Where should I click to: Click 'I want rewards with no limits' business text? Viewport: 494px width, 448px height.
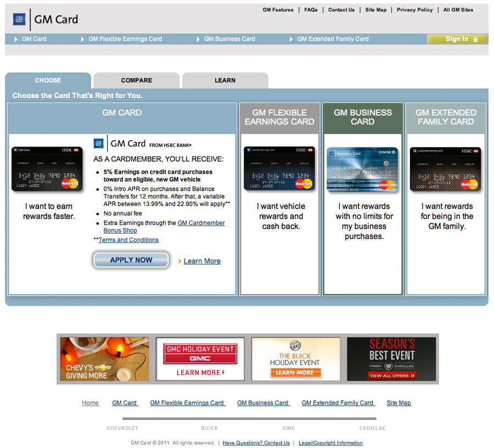click(x=364, y=222)
